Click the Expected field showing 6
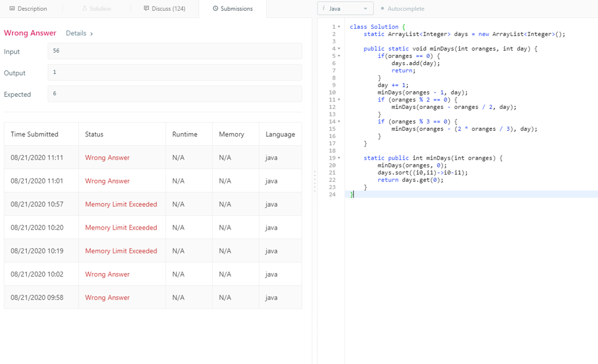Image resolution: width=598 pixels, height=364 pixels. coord(175,93)
